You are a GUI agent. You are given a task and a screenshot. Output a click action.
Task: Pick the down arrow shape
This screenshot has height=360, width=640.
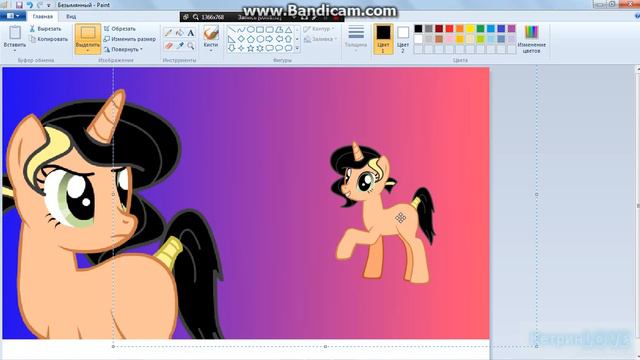point(231,48)
